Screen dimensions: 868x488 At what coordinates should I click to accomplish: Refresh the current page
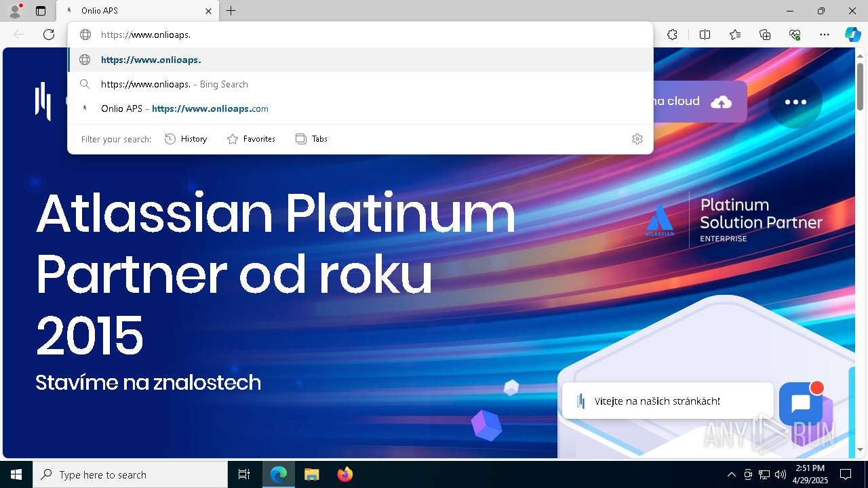tap(49, 35)
